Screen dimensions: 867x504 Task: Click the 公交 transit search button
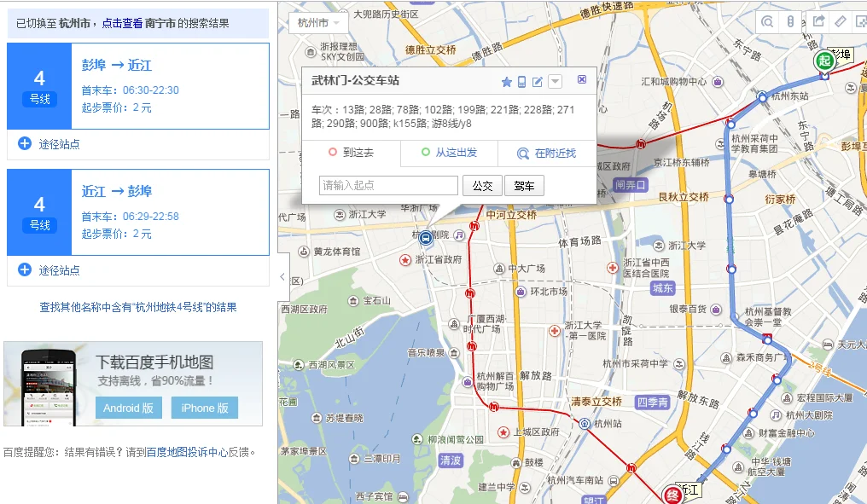484,185
